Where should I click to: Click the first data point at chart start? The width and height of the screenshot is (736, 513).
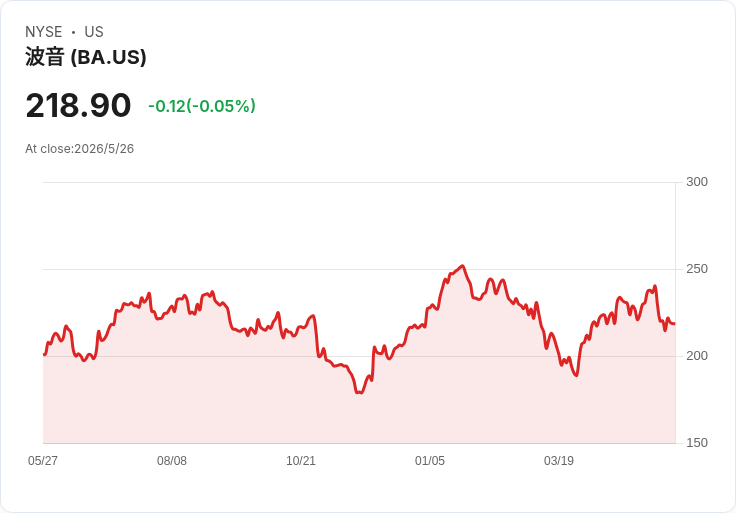coord(44,354)
